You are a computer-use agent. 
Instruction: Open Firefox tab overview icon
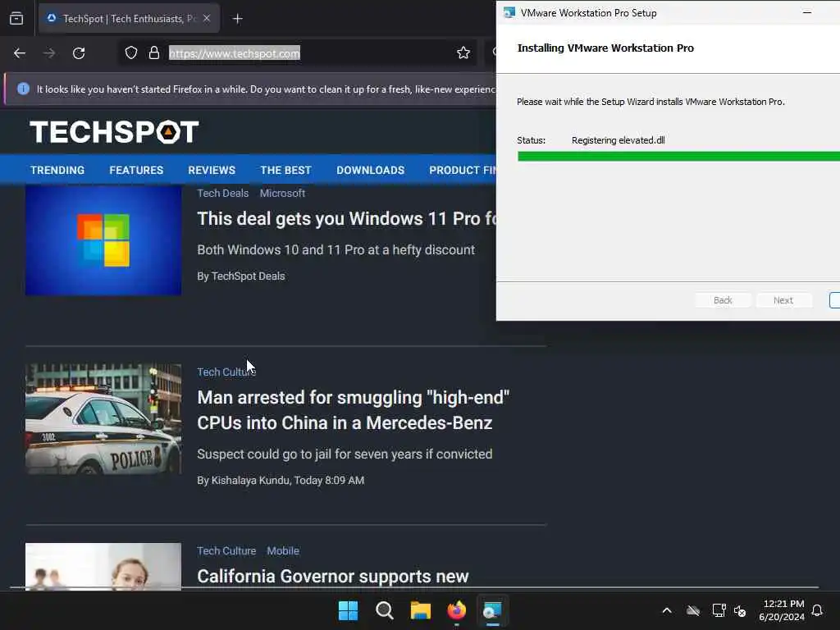click(16, 19)
